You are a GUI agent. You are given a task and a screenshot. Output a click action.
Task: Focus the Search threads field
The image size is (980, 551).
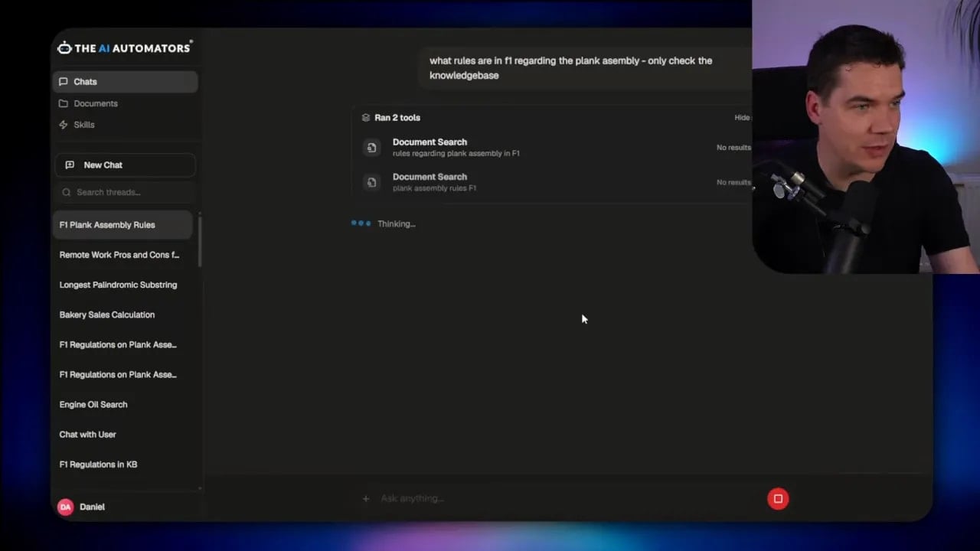click(126, 192)
